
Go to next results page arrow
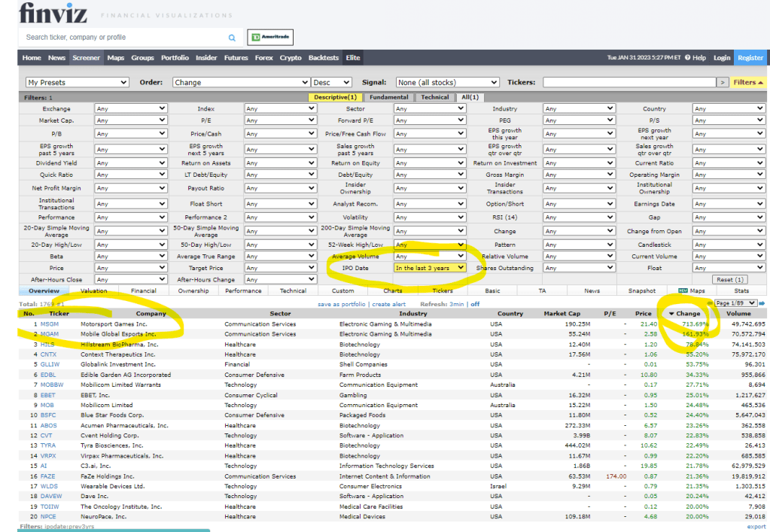[x=762, y=303]
